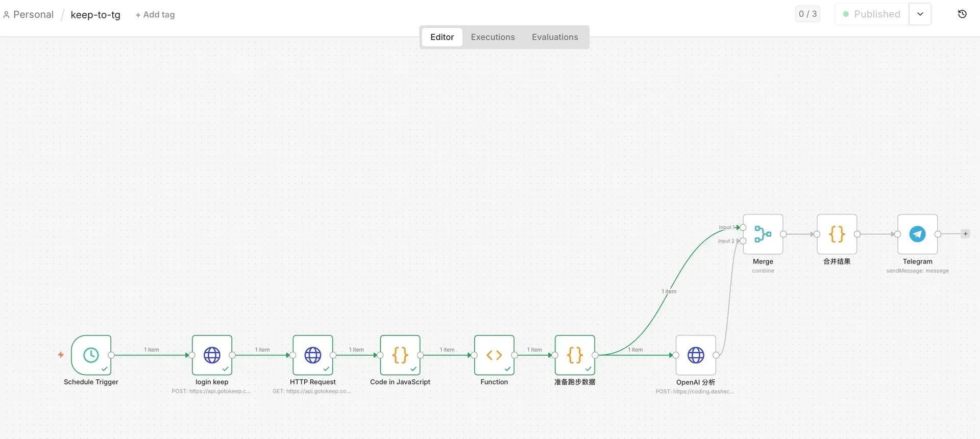Viewport: 980px width, 439px height.
Task: Open the workflow history clock icon
Action: (962, 14)
